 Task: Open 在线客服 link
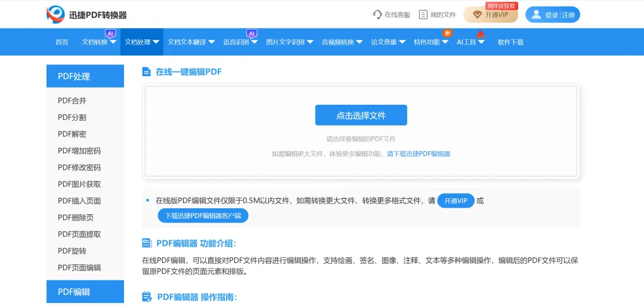click(x=397, y=15)
